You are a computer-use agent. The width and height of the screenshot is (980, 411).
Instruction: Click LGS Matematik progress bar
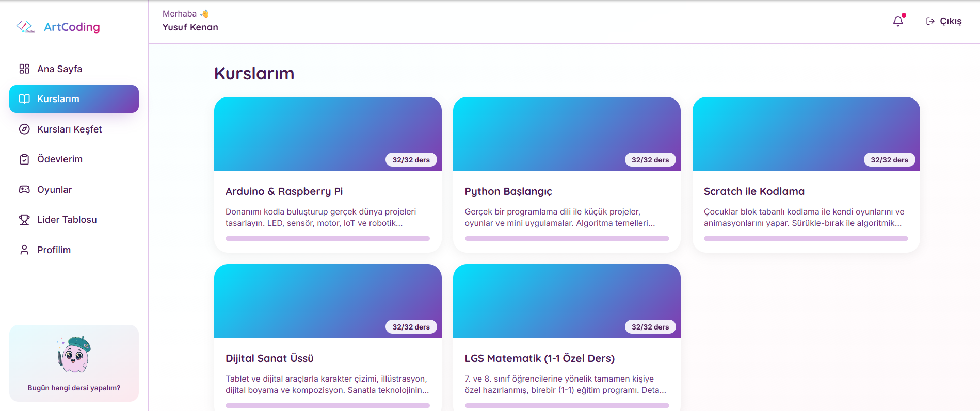(x=567, y=406)
